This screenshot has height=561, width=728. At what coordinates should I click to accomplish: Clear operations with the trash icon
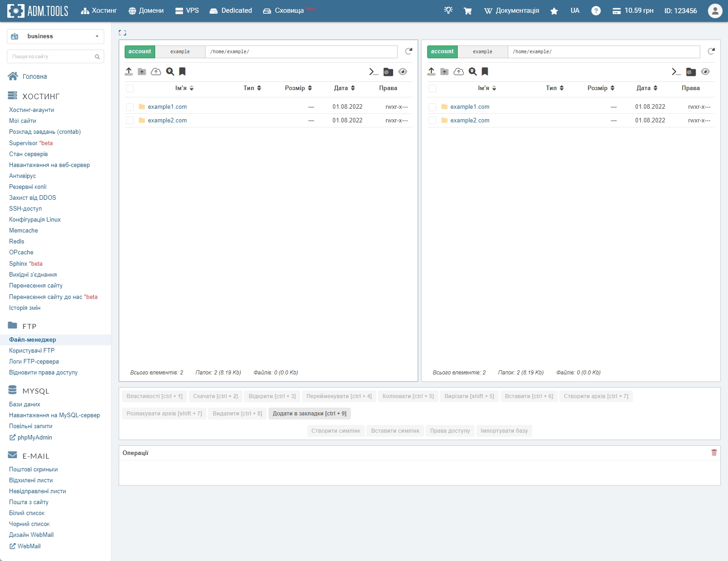[714, 453]
